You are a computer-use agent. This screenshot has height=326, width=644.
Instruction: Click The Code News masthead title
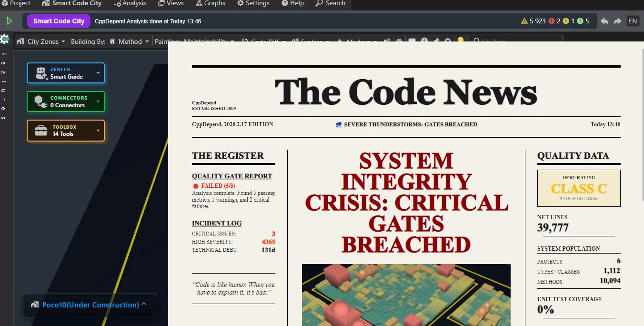406,92
